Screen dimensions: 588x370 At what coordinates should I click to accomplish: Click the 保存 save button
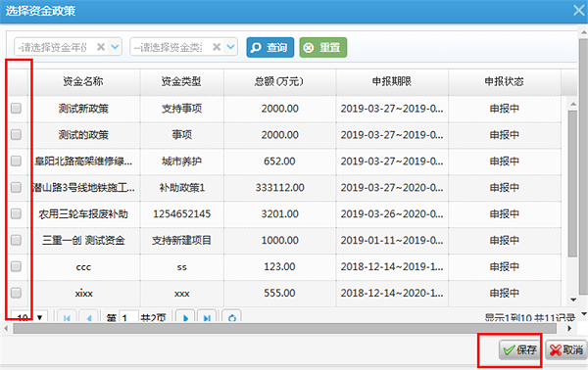[519, 350]
